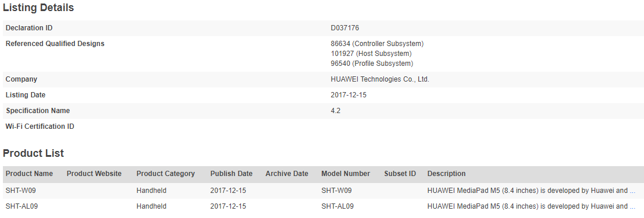Click the Product Website column header
The width and height of the screenshot is (644, 218).
click(94, 174)
